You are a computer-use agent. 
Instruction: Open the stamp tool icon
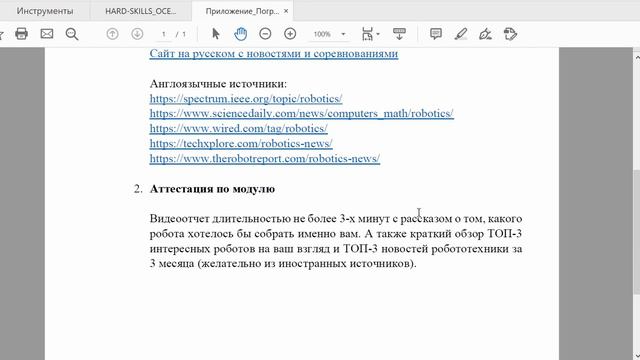(510, 34)
